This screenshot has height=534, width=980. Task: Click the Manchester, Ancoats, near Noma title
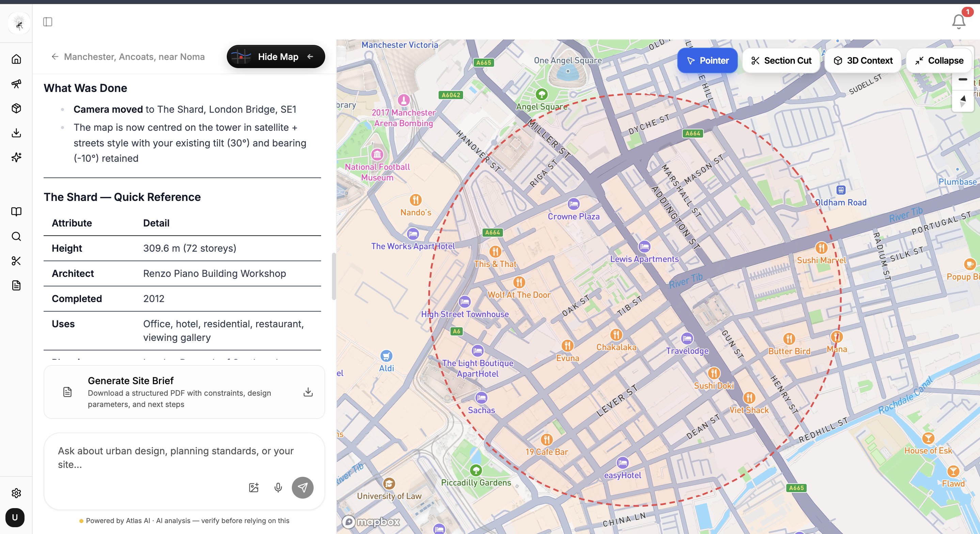pyautogui.click(x=134, y=57)
